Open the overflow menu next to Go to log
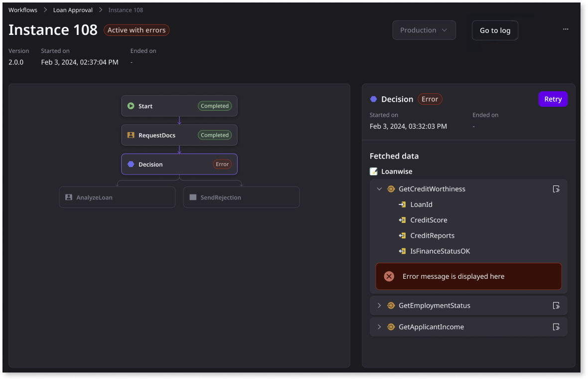This screenshot has width=588, height=380. click(566, 29)
